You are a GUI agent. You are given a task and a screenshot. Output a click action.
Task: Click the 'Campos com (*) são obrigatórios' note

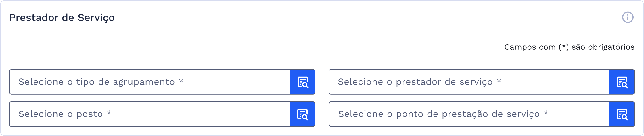tap(569, 47)
